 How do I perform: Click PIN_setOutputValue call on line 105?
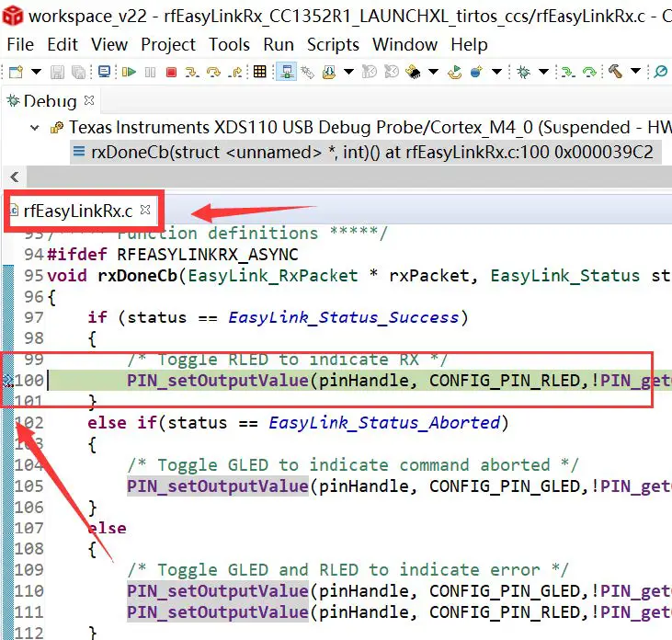(217, 486)
